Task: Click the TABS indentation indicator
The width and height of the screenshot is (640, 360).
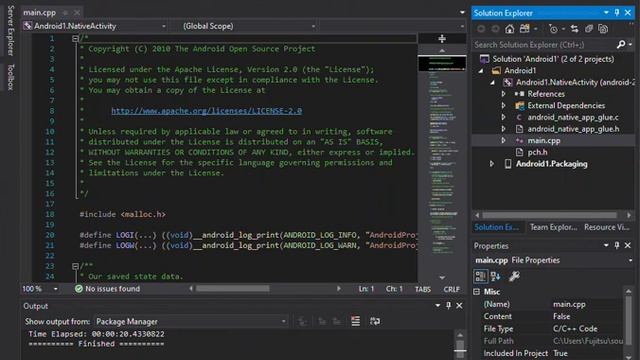Action: [423, 289]
